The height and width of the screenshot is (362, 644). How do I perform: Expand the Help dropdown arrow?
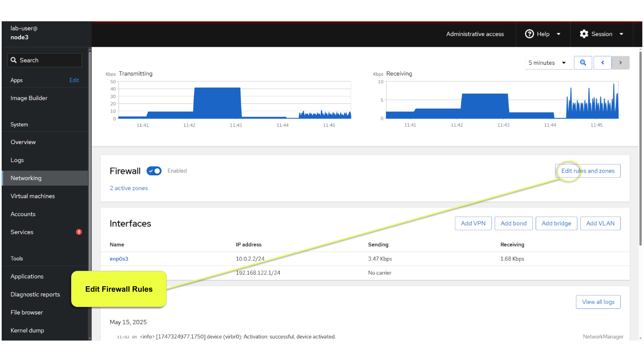pyautogui.click(x=558, y=34)
